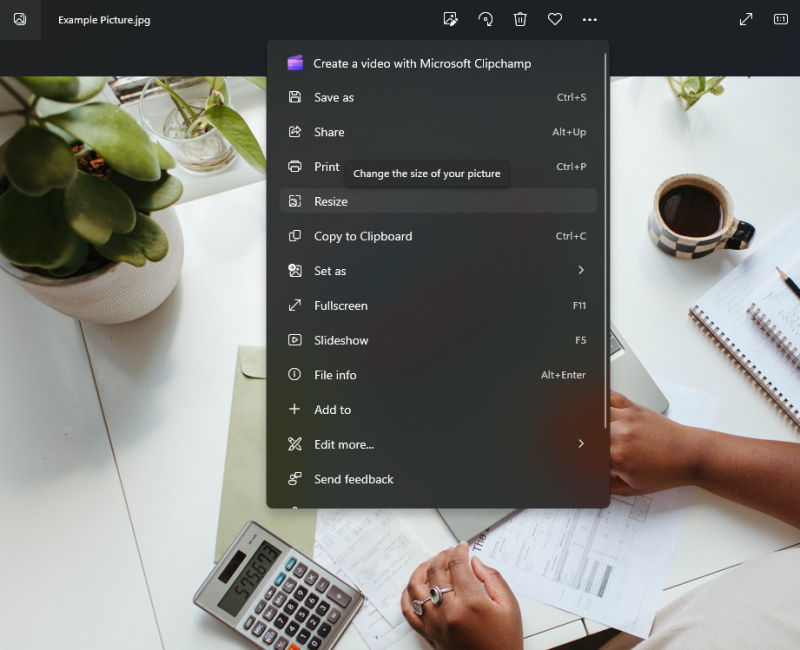Rotate the photo using the rotate icon
800x650 pixels.
(485, 19)
